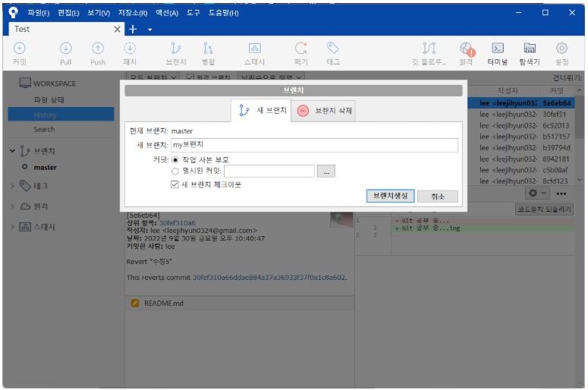
Task: Click the three-dots more options icon
Action: 561,193
